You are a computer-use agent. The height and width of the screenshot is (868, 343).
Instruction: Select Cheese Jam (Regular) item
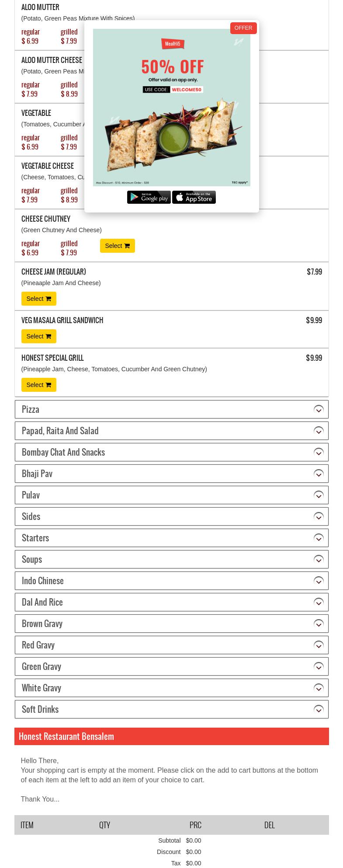(38, 299)
